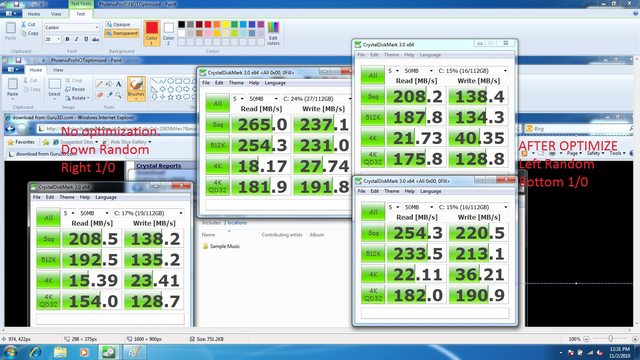
Task: Toggle Underline text formatting
Action: coord(86,39)
